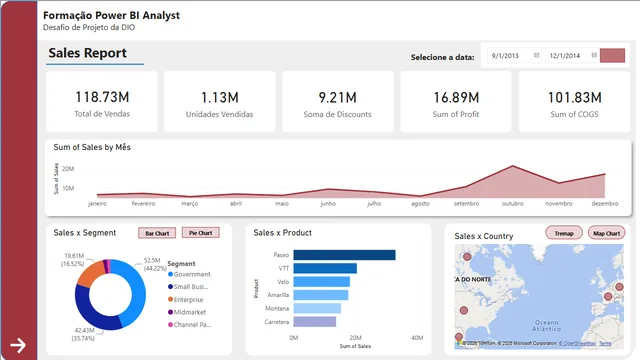Screen dimensions: 640x360
Task: Click the Paseo bar in Sales x Product
Action: [344, 255]
